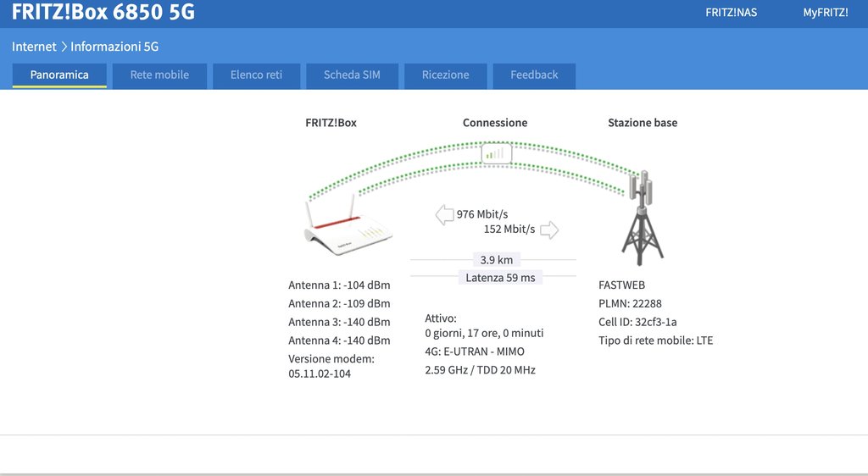Click 4G: E-UTRAN - MIMO text
This screenshot has width=868, height=476.
pyautogui.click(x=475, y=351)
